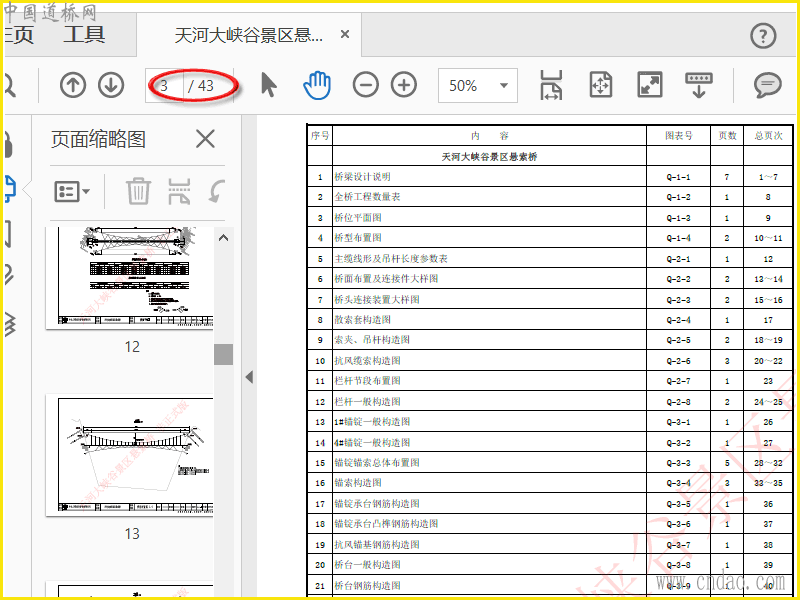Click the thumbnail panel scrollbar handle
The width and height of the screenshot is (800, 600).
[223, 355]
